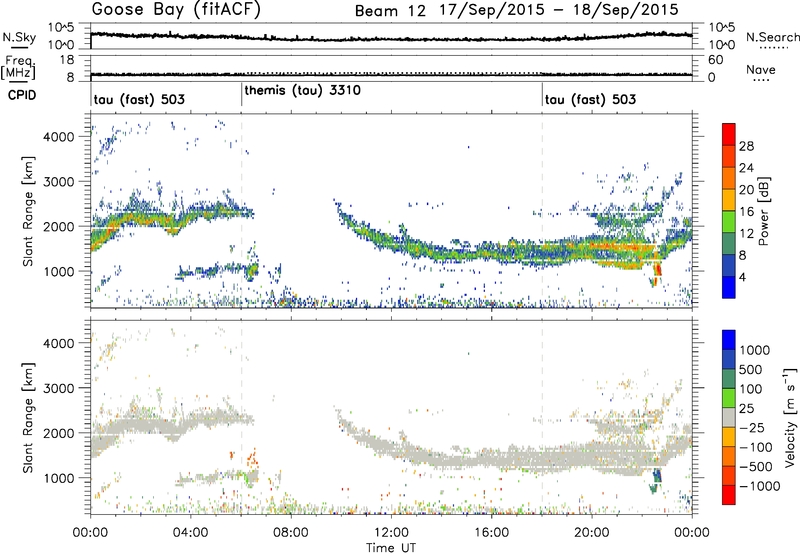800x554 pixels.
Task: Click the 4000 km tick in power panel
Action: (x=58, y=137)
